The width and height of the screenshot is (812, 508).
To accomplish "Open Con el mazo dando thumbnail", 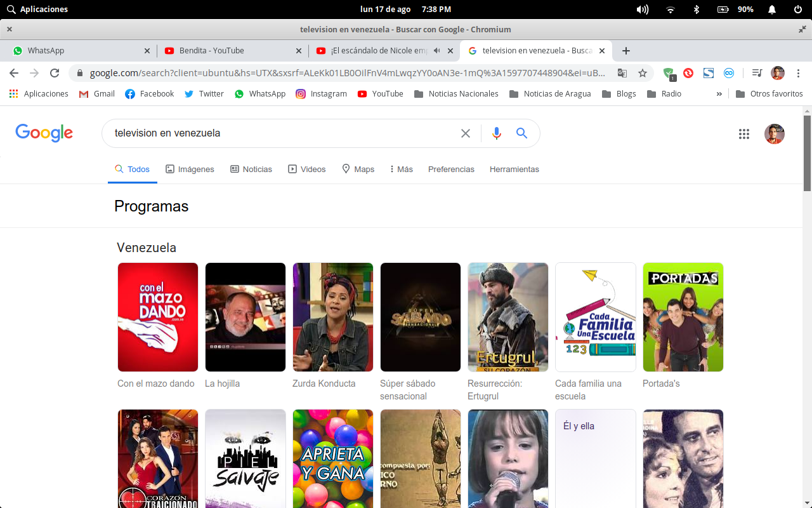I will 158,317.
